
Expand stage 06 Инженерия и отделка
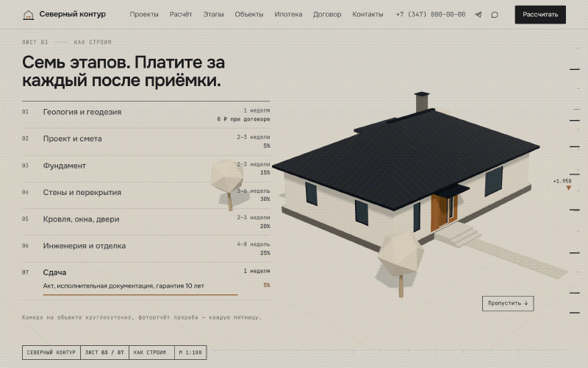click(x=146, y=249)
